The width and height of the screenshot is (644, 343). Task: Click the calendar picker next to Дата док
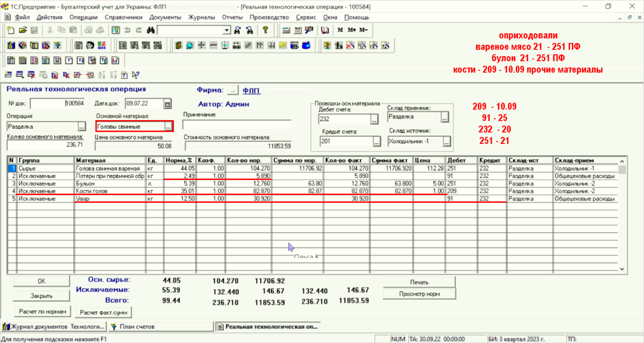[x=167, y=104]
